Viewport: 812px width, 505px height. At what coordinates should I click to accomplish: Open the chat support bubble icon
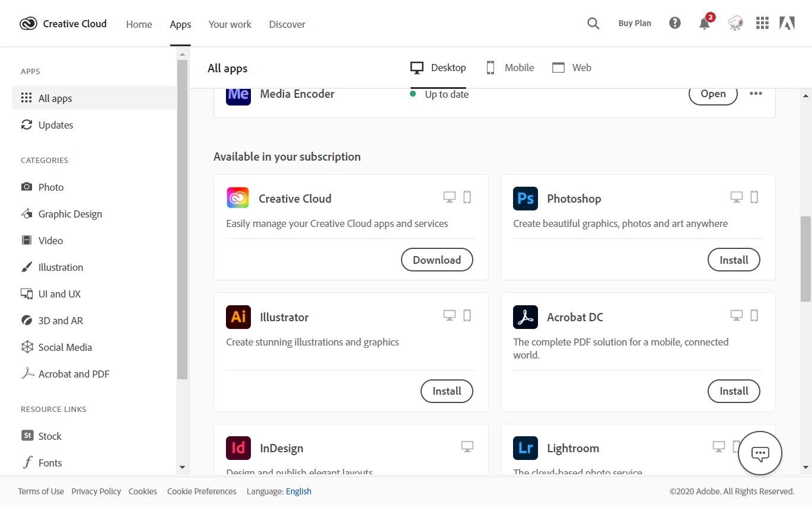[760, 453]
